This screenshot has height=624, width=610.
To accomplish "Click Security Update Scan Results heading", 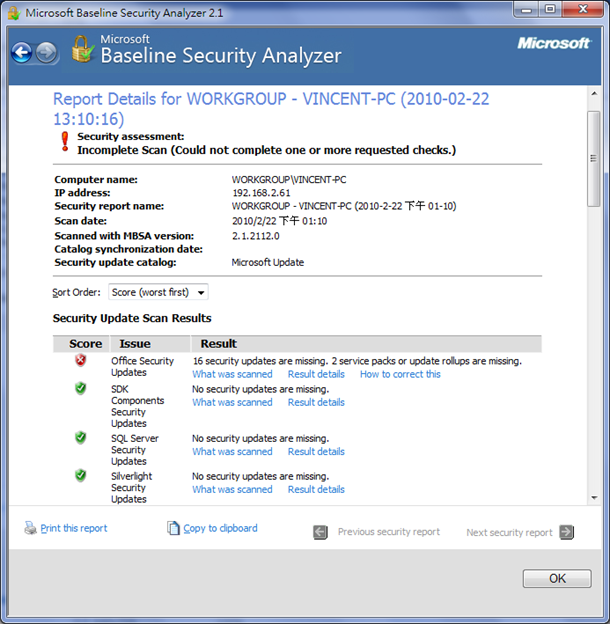I will (132, 318).
